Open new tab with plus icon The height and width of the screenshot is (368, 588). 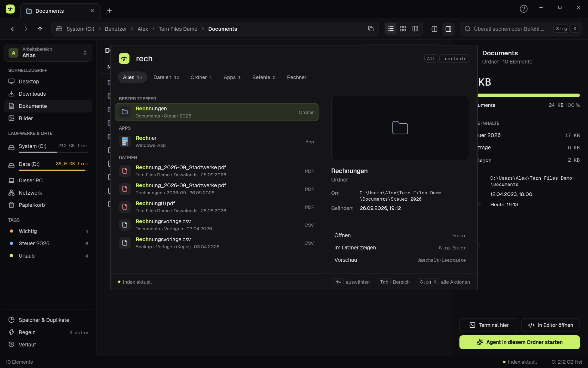tap(109, 11)
